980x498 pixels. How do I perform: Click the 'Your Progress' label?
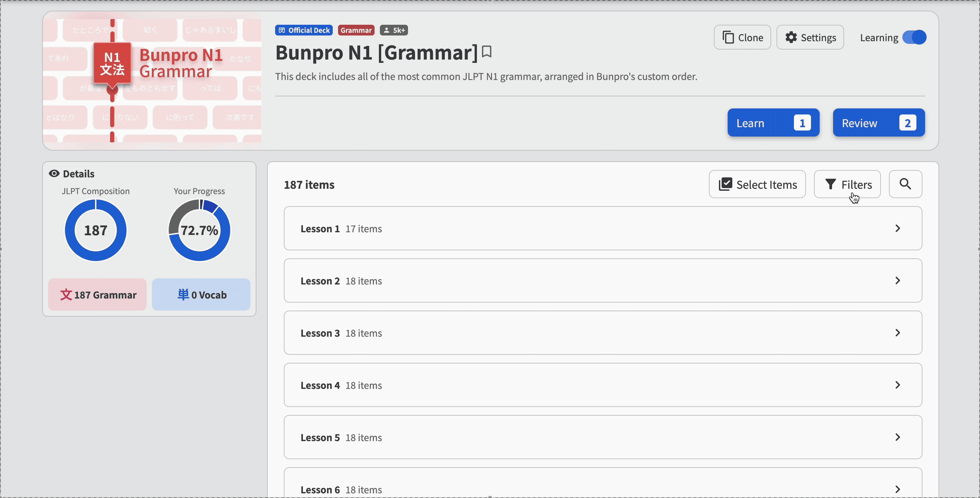coord(199,191)
